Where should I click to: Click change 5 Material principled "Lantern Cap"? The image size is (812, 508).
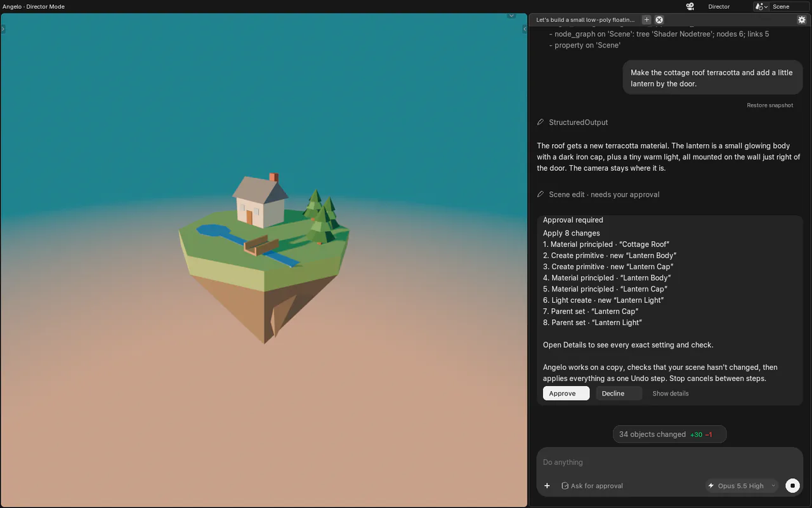(605, 289)
